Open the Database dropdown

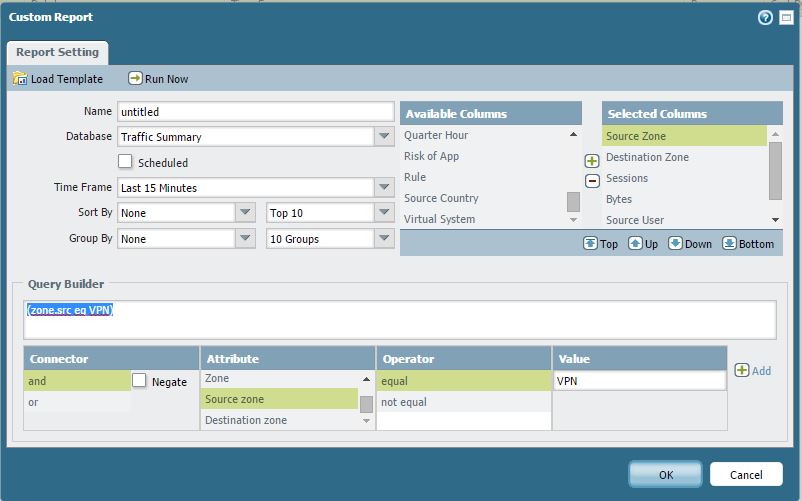pyautogui.click(x=384, y=136)
